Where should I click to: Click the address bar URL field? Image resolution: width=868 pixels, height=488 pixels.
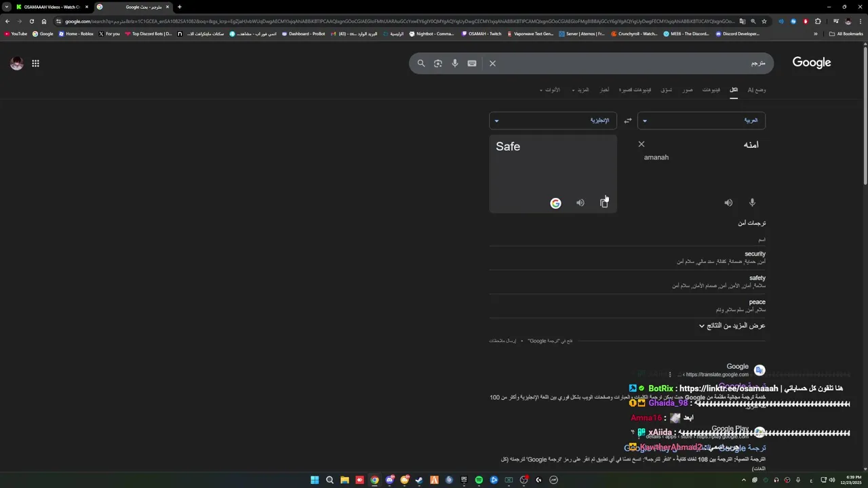pyautogui.click(x=400, y=21)
